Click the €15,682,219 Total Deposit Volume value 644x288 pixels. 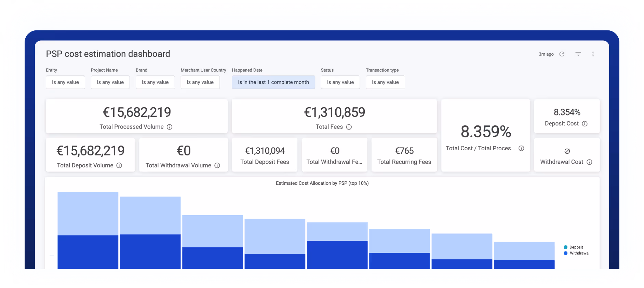(90, 151)
